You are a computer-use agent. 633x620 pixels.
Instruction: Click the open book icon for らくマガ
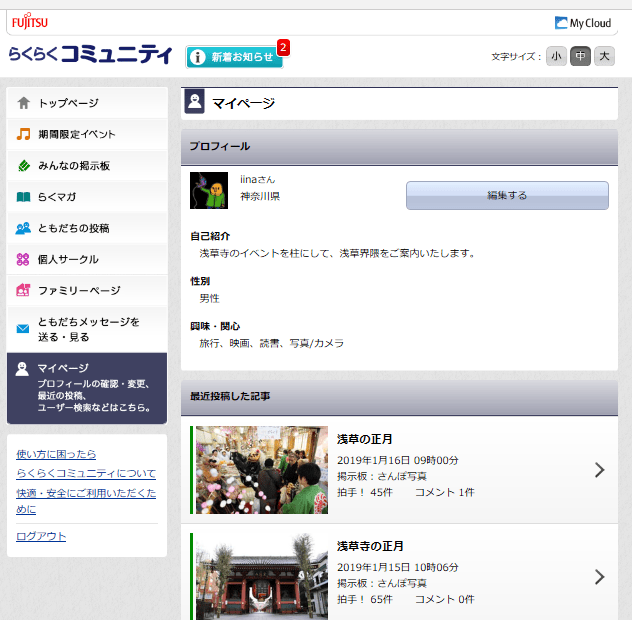[23, 197]
